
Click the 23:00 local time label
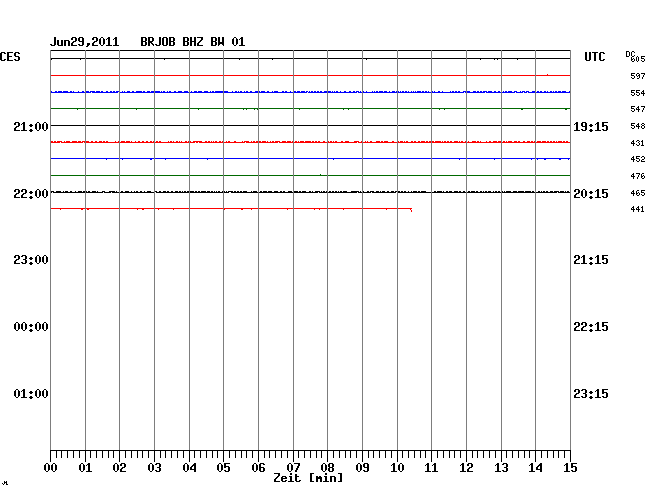(31, 260)
